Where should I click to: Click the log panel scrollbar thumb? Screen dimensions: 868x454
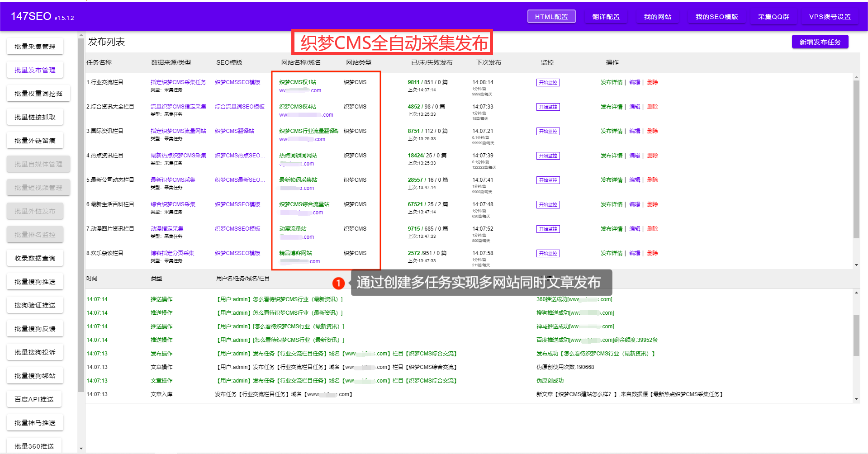coord(856,335)
